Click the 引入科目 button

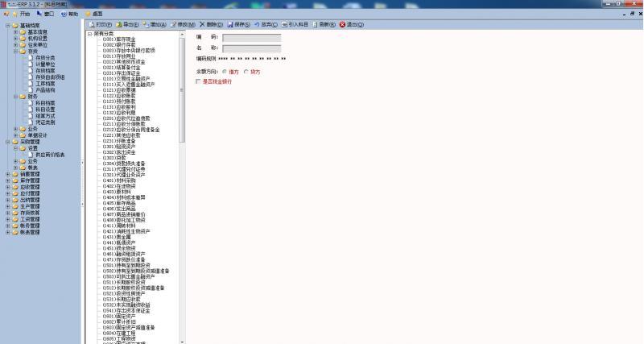pyautogui.click(x=293, y=24)
